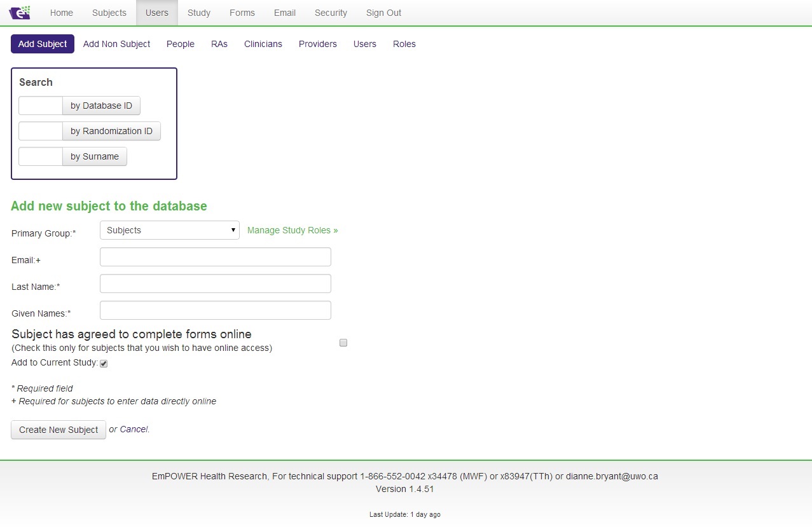
Task: Open the Home menu item
Action: [x=61, y=13]
